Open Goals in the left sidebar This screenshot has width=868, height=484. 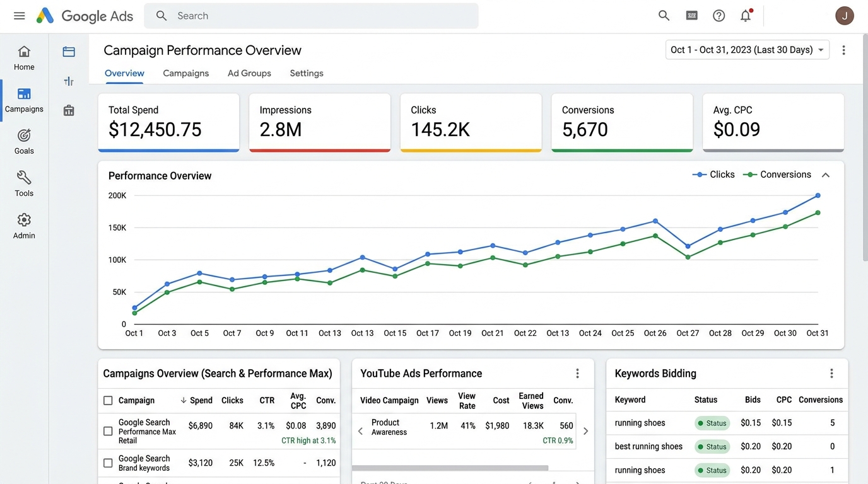click(24, 142)
